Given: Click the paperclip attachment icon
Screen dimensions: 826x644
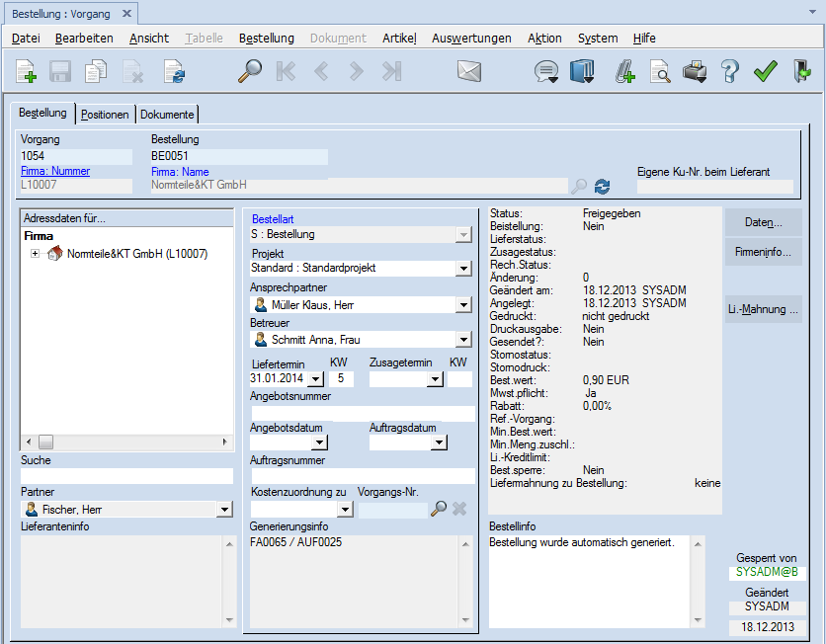Looking at the screenshot, I should tap(624, 71).
